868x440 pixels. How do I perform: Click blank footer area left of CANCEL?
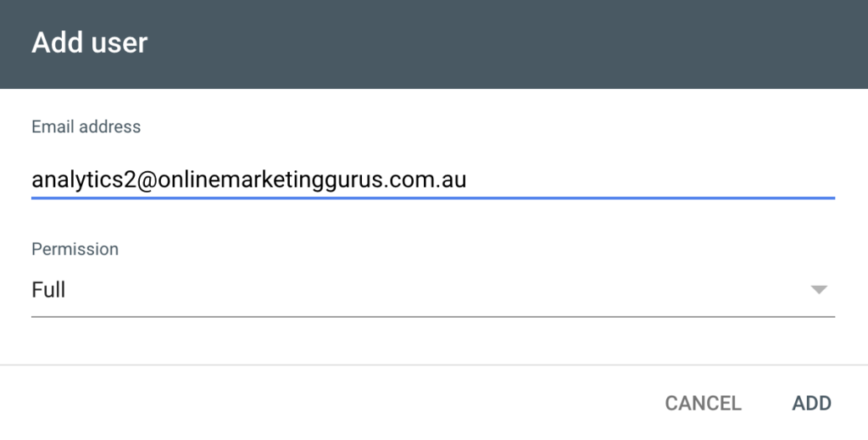[322, 404]
